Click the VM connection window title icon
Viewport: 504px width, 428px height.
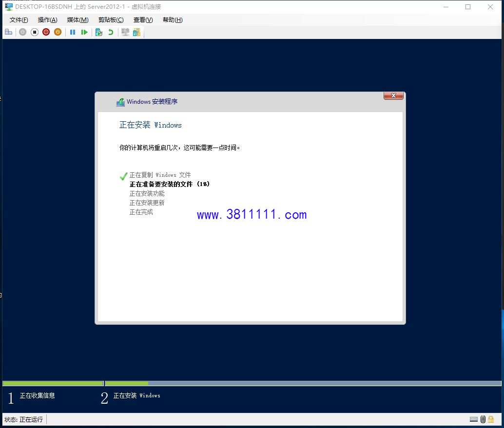click(x=9, y=6)
